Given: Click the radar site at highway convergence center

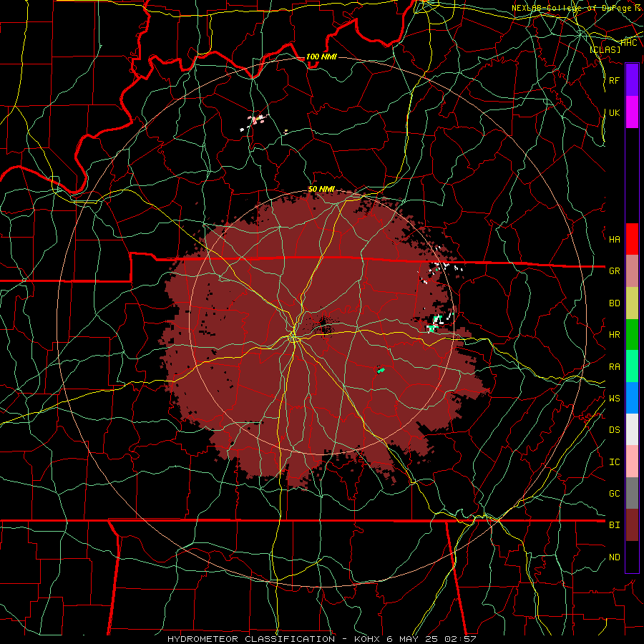Looking at the screenshot, I should coord(293,338).
